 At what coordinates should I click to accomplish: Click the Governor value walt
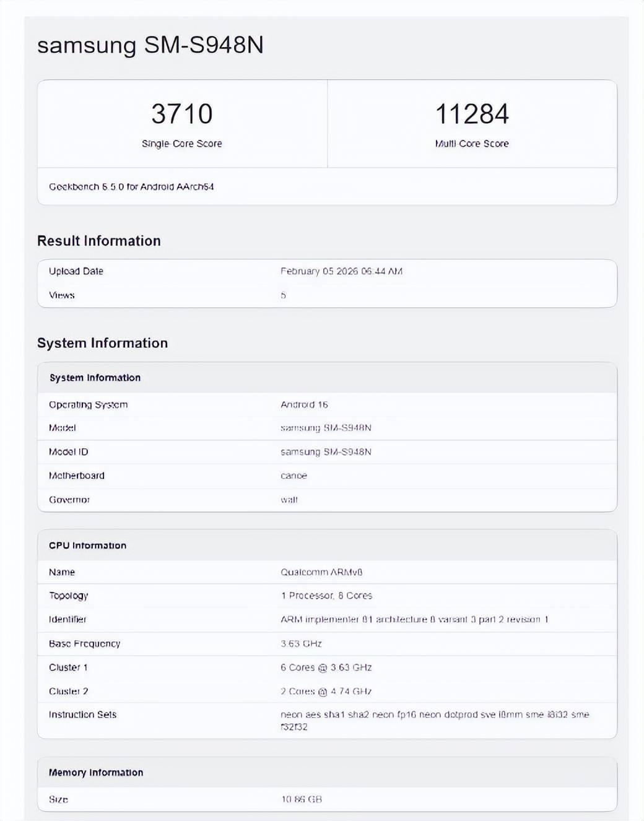point(289,500)
